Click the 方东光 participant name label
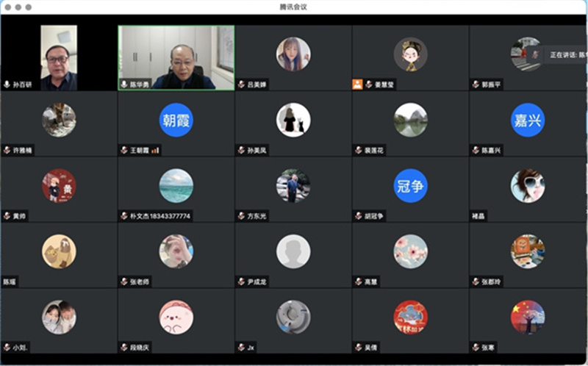 pyautogui.click(x=257, y=216)
